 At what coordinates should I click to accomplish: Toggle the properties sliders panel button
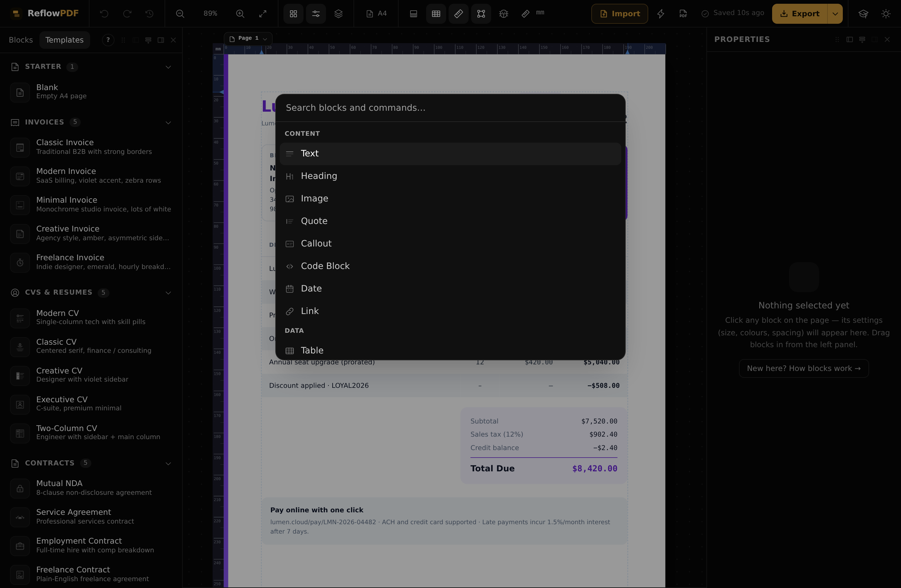click(316, 14)
